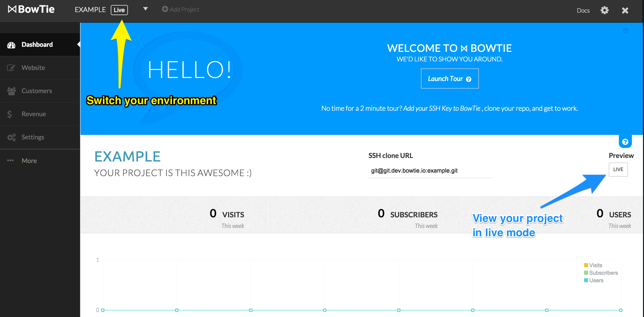Click the Launch Tour button
The image size is (644, 317).
[x=450, y=78]
